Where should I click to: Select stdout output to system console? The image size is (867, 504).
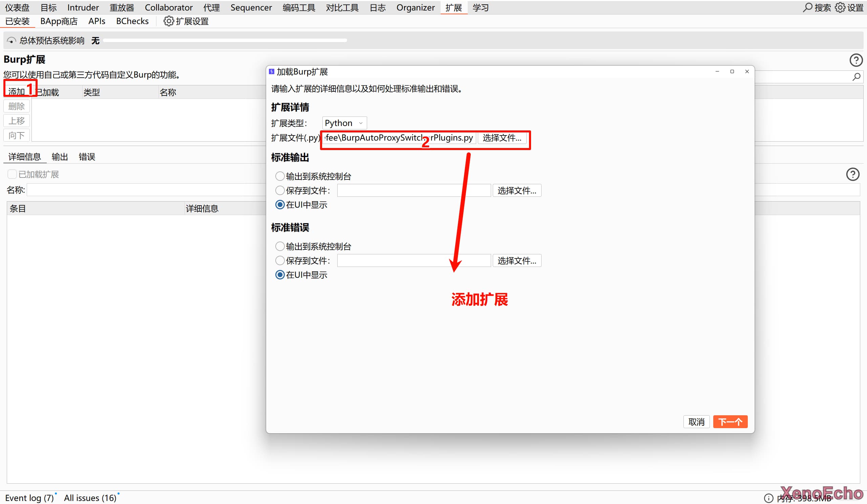coord(280,176)
